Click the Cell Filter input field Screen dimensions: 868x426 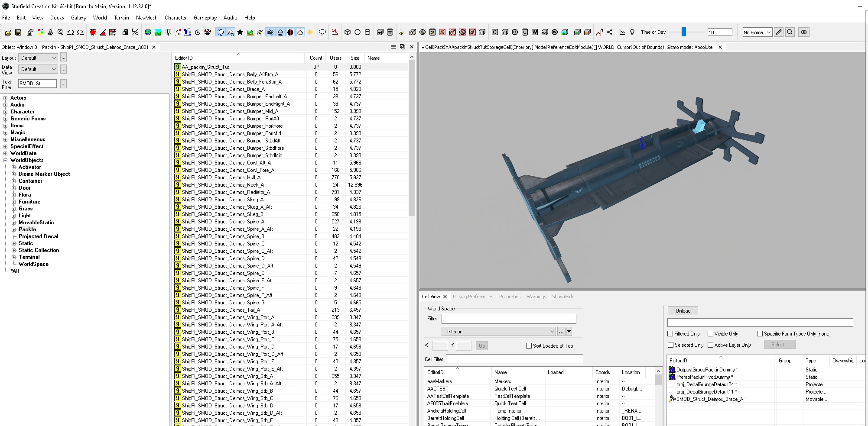[514, 359]
